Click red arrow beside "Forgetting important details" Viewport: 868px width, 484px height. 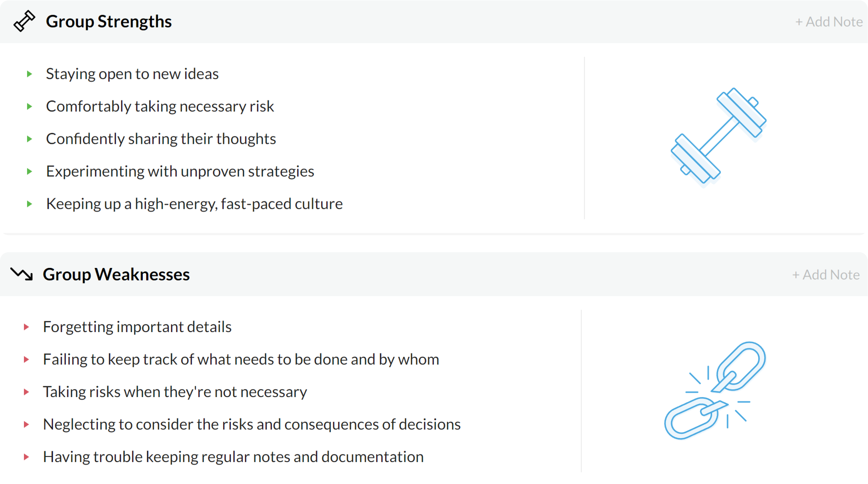(x=26, y=327)
